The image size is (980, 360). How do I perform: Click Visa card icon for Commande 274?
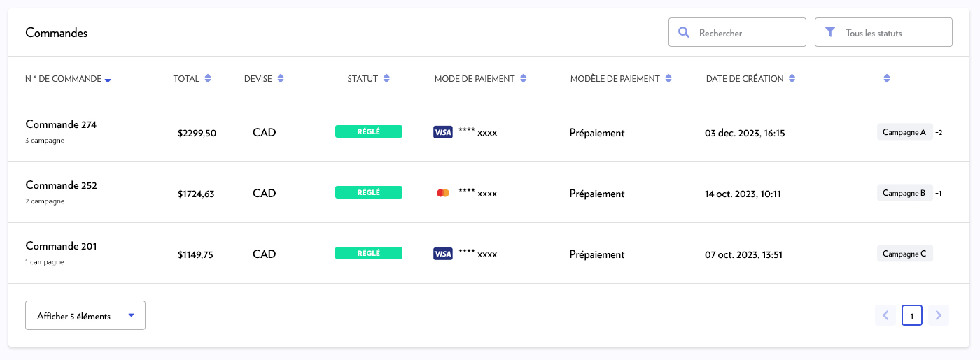tap(443, 132)
